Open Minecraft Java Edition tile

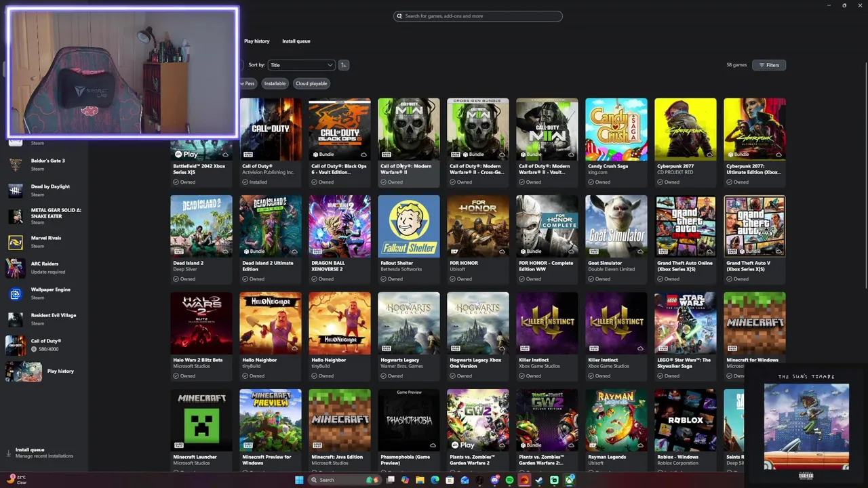[x=339, y=430]
